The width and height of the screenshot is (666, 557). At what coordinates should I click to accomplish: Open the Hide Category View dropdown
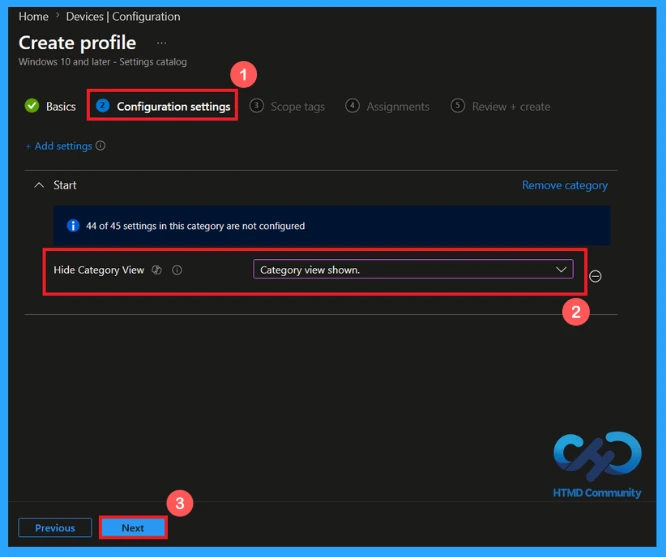(x=413, y=269)
